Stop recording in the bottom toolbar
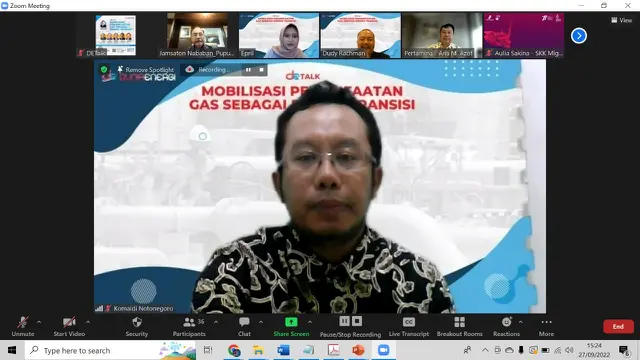Screen dimensions: 640x360 [357, 321]
